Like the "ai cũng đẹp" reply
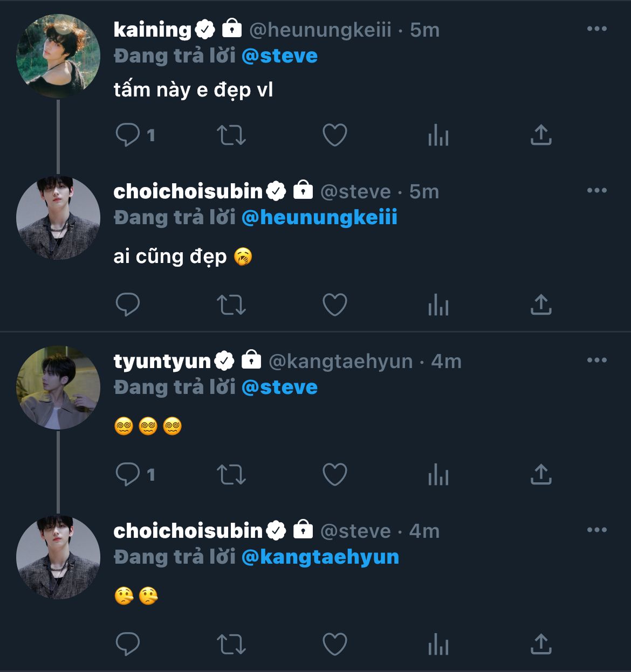 point(334,304)
